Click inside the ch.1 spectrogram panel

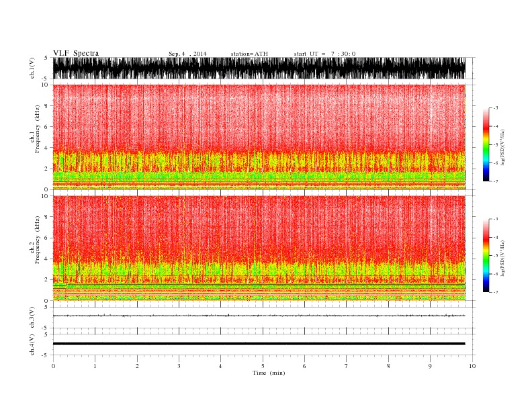pos(259,137)
